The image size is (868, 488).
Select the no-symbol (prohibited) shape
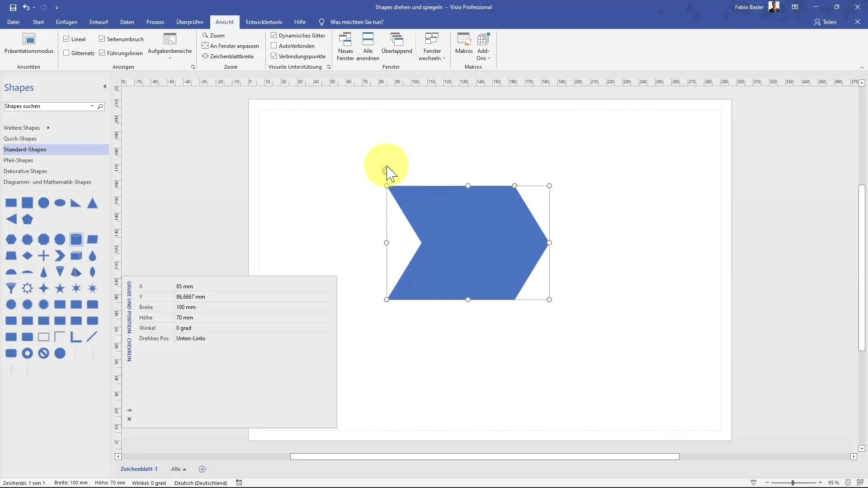[44, 353]
